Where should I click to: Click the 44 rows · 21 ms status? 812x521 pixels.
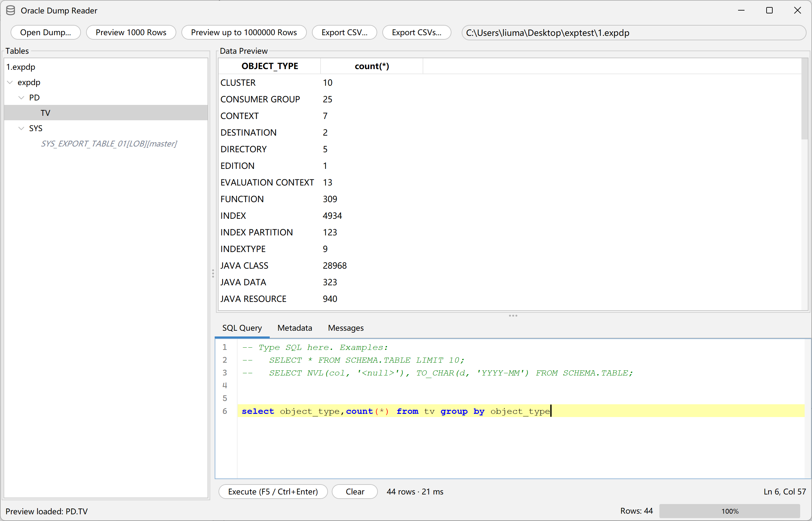pyautogui.click(x=415, y=492)
